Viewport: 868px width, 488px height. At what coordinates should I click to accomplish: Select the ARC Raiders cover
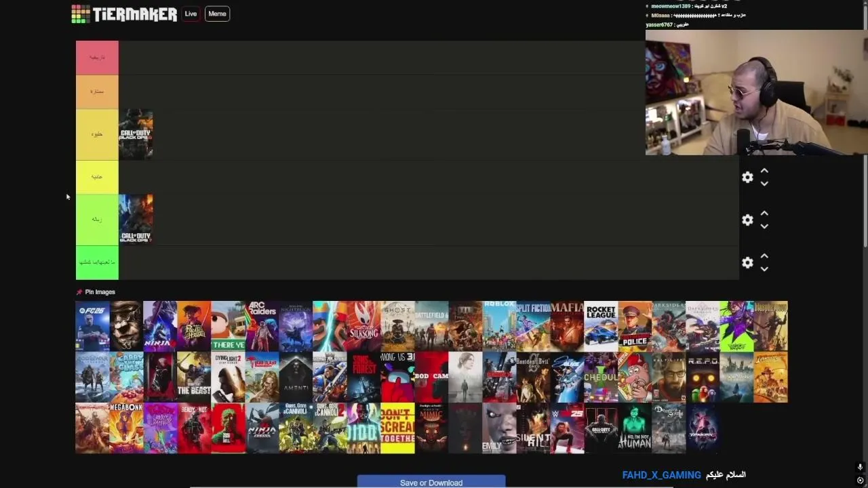click(262, 326)
